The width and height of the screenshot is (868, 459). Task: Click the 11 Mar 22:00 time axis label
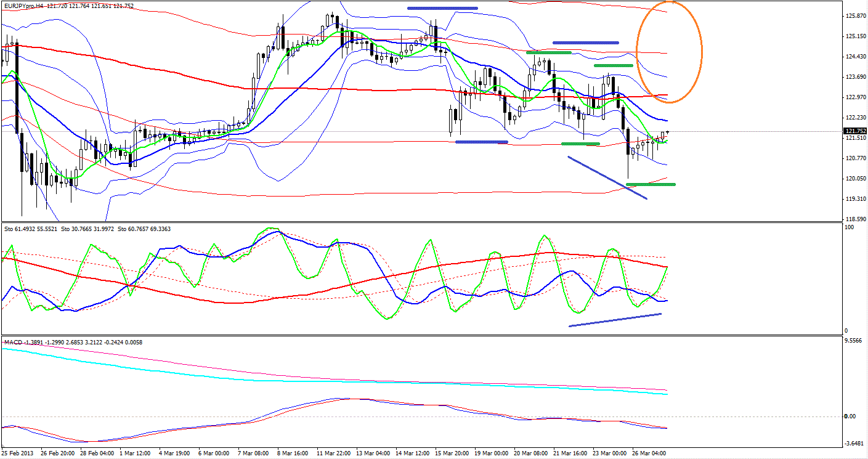click(x=333, y=453)
